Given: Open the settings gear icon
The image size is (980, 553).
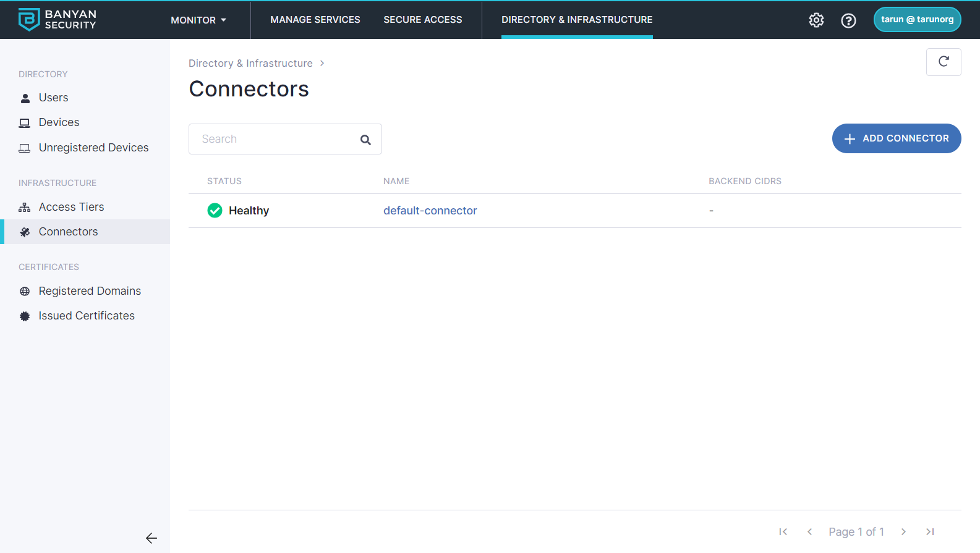Looking at the screenshot, I should 816,20.
